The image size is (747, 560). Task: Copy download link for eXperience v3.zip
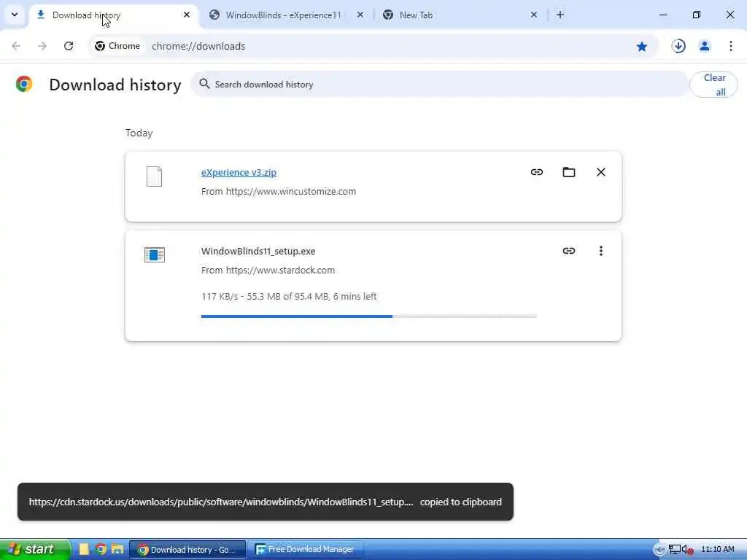click(x=537, y=172)
